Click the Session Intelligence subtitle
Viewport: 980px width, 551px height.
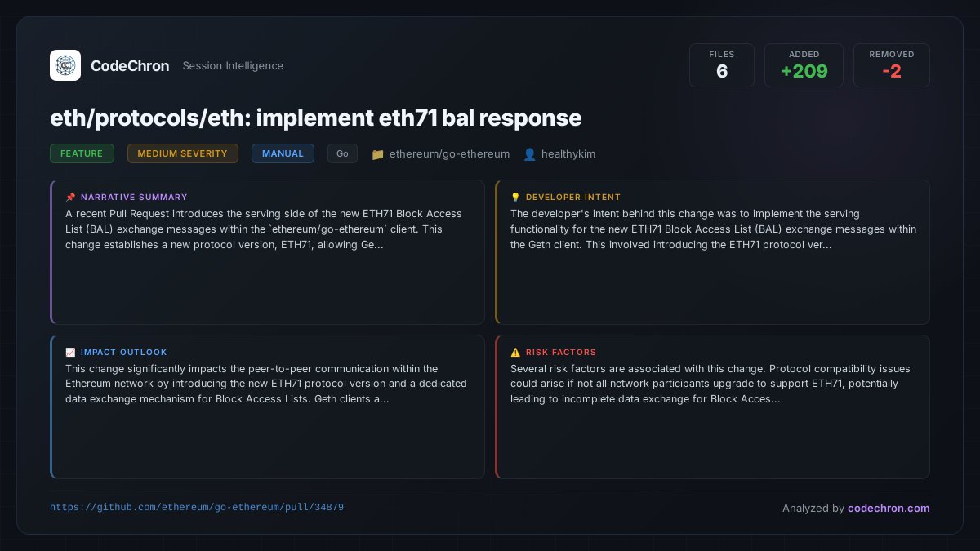(233, 66)
